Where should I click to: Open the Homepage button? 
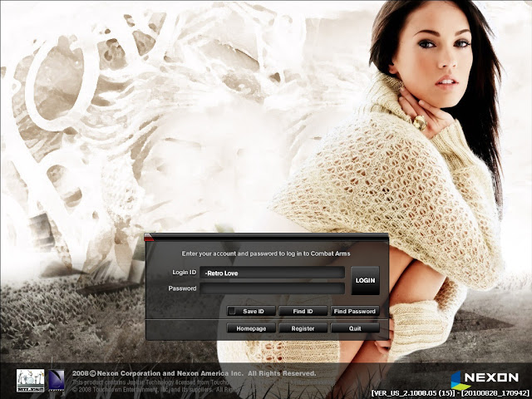click(251, 328)
